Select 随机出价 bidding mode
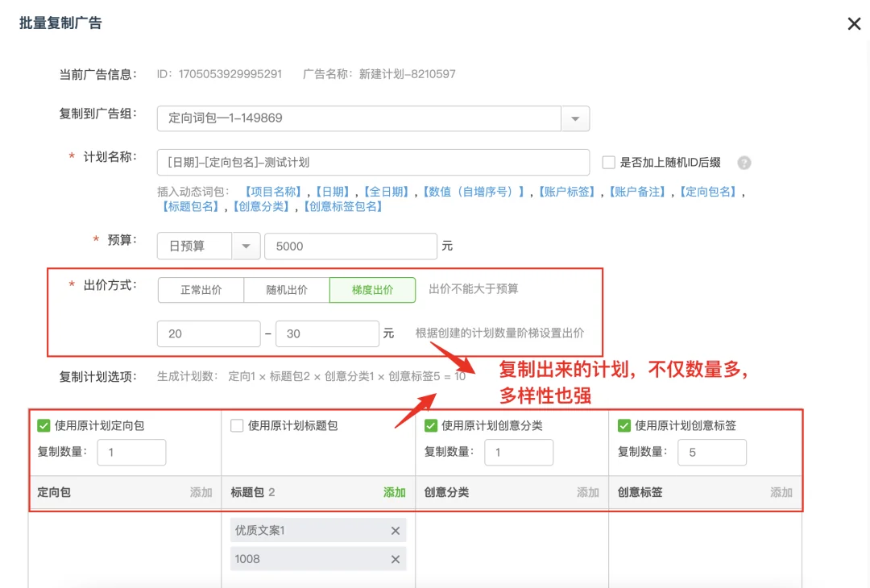 point(287,290)
